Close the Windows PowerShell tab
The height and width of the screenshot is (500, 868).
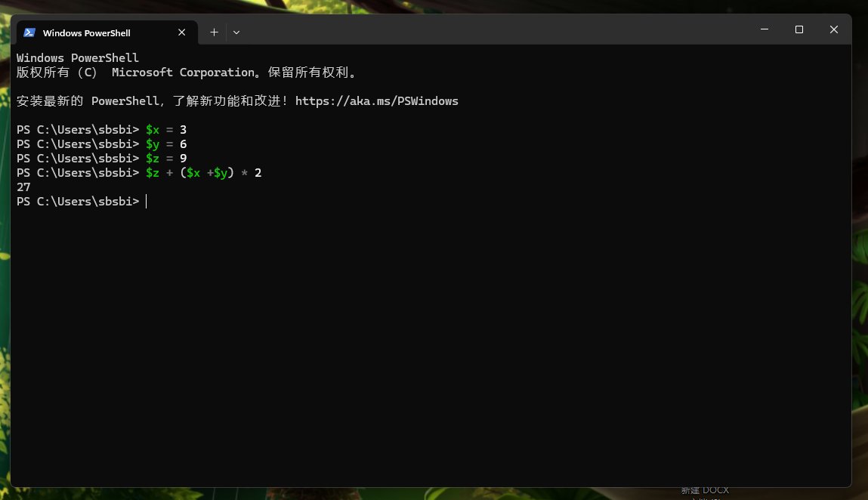(x=181, y=32)
